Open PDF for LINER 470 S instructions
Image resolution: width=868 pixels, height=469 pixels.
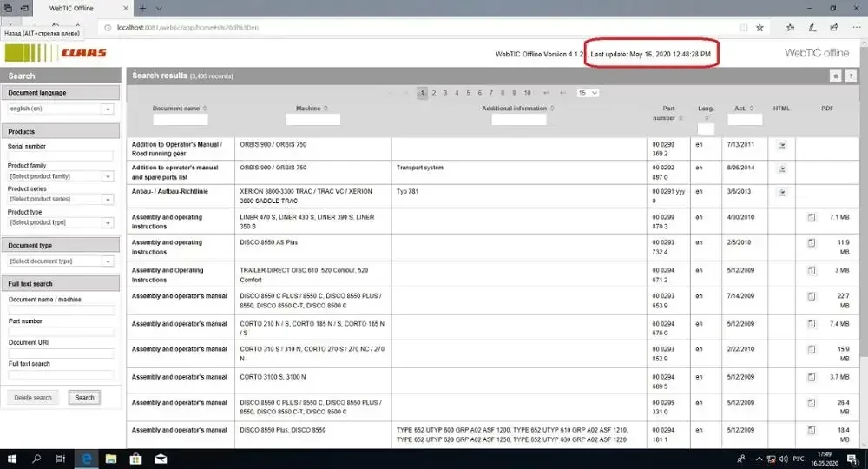(x=811, y=216)
